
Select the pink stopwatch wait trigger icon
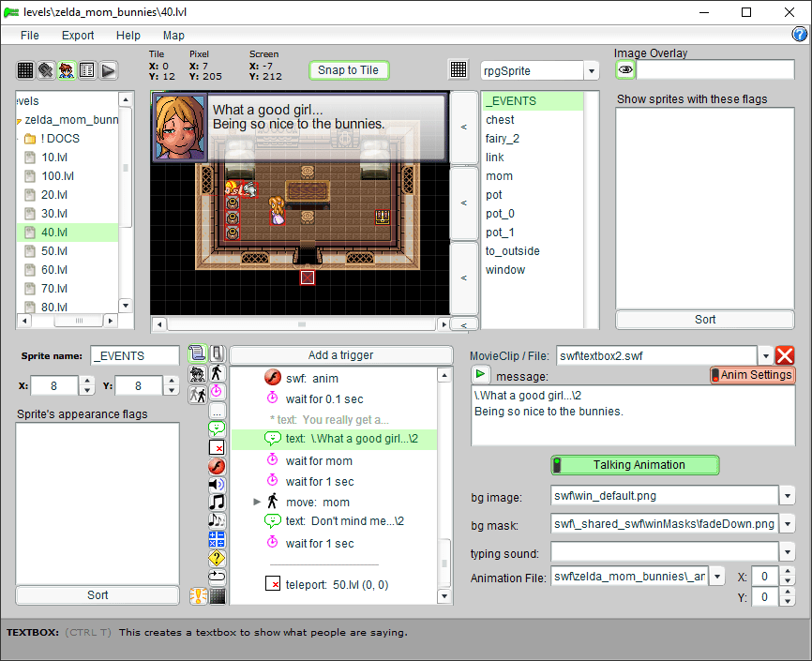217,391
